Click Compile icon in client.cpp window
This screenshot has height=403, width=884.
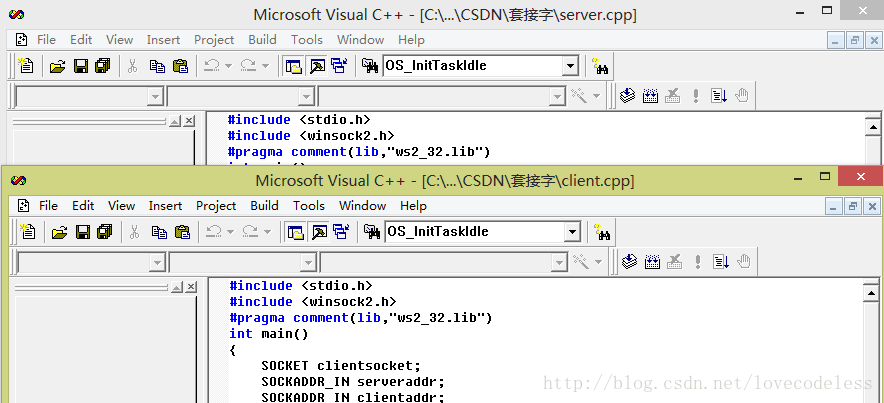coord(629,262)
